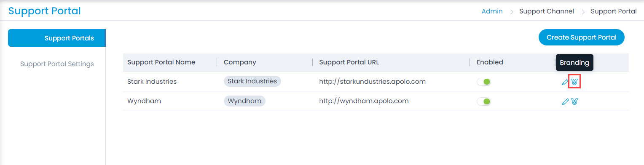Open the Support Channel breadcrumb
This screenshot has height=165, width=644.
[547, 11]
